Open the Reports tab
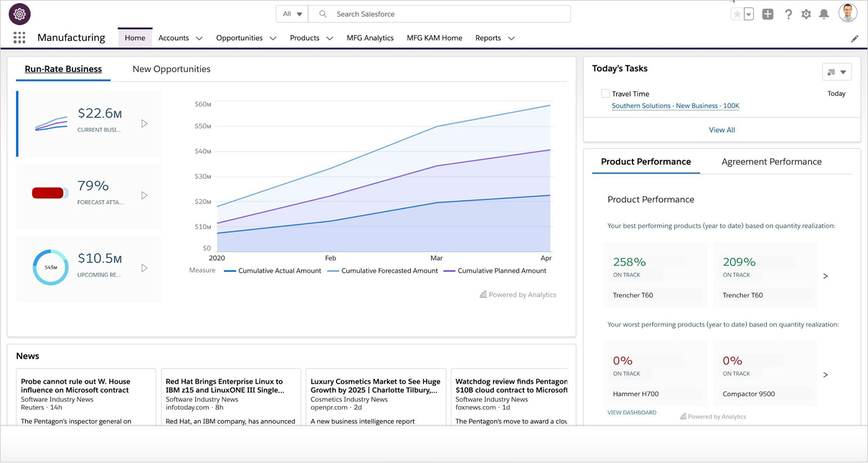The image size is (868, 463). pos(488,38)
